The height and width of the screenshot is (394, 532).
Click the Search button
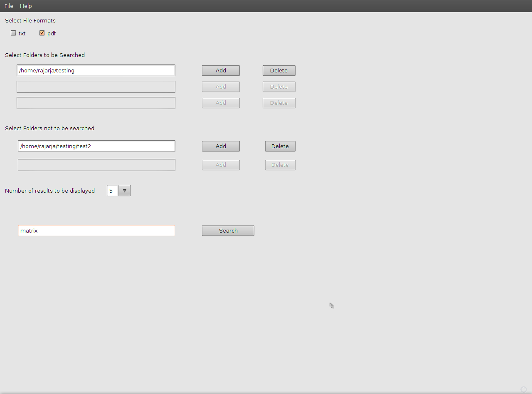pos(228,230)
